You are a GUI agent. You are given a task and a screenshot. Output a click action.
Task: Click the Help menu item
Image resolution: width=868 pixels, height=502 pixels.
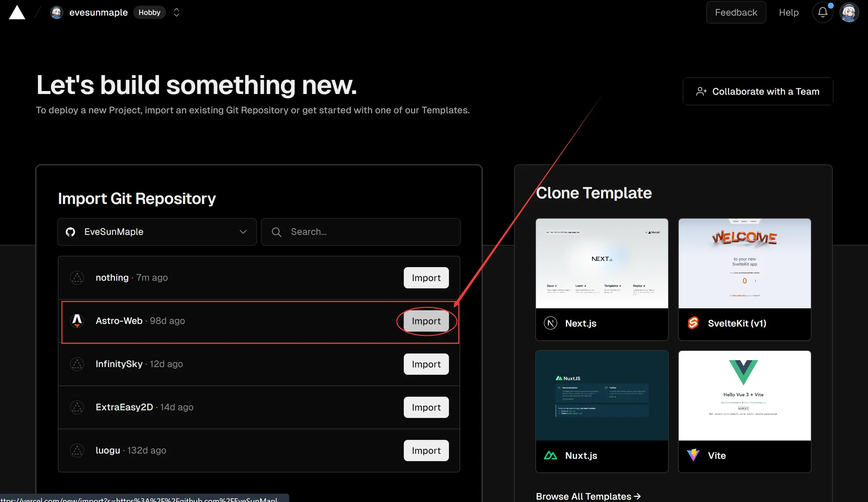tap(789, 12)
